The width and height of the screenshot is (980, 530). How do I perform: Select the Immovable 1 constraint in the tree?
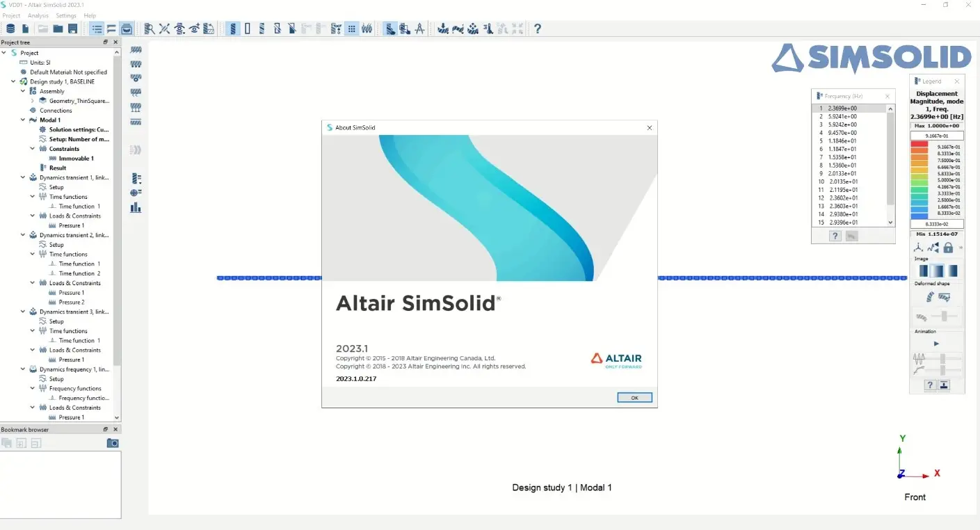tap(76, 159)
